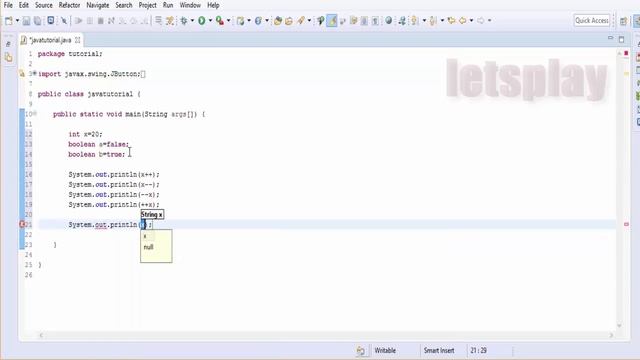Toggle Use Step Filters
Viewport: 640px width, 360px height.
point(170,21)
